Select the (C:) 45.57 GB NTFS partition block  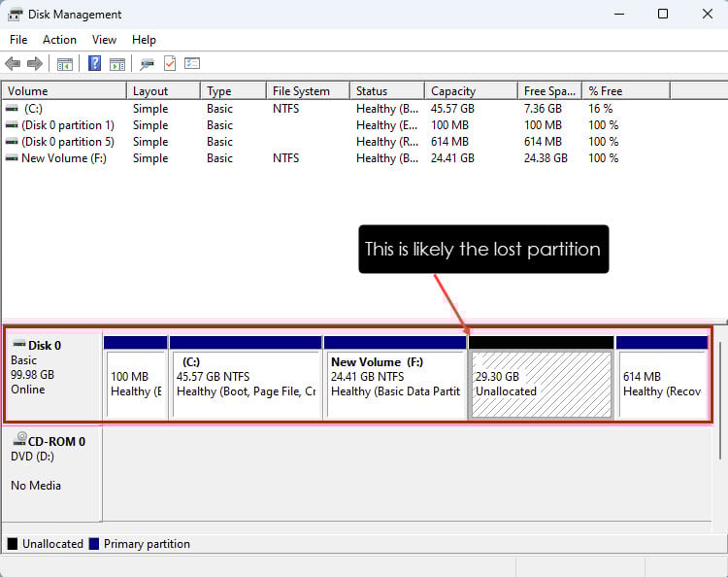pyautogui.click(x=246, y=384)
